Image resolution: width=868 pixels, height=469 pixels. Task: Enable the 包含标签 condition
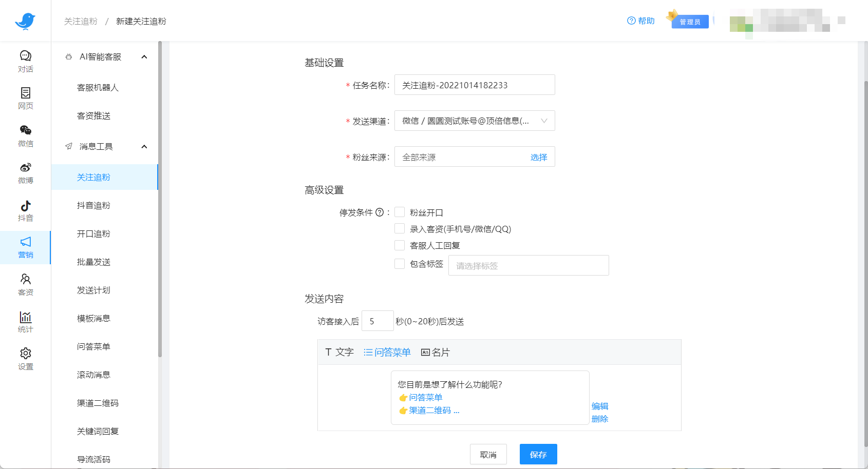pos(400,263)
